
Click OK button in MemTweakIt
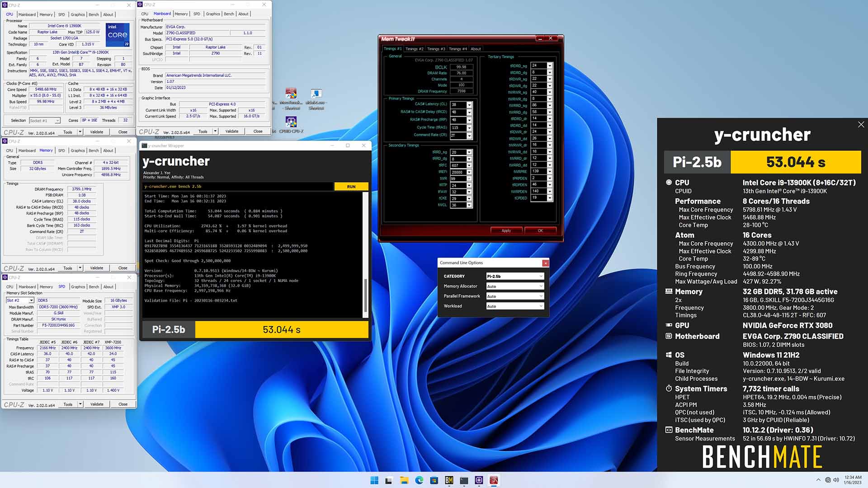[x=540, y=230]
